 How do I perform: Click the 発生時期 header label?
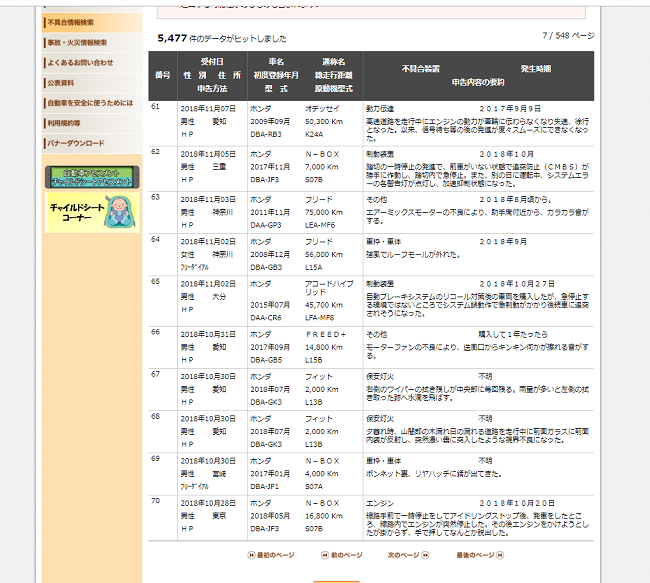536,69
